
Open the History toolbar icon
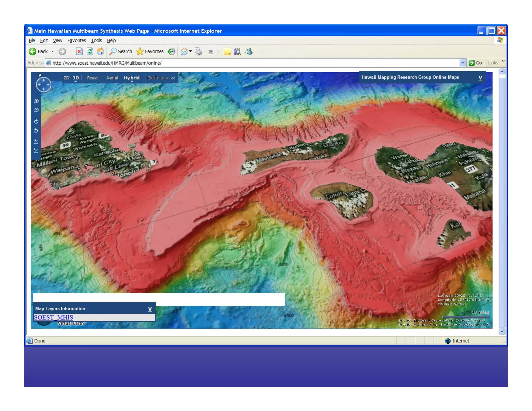171,51
